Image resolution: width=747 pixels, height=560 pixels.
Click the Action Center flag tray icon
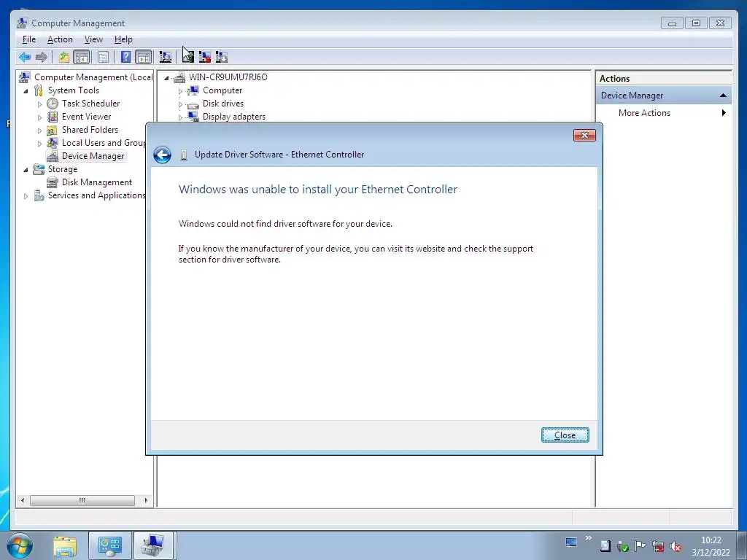coord(640,546)
